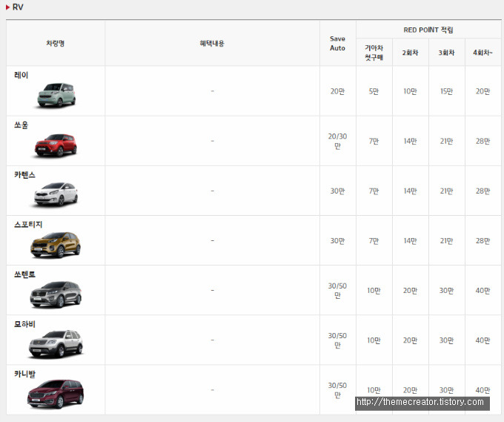Image resolution: width=504 pixels, height=422 pixels.
Task: Click 레이 4회차~ value 20만
Action: click(x=483, y=91)
